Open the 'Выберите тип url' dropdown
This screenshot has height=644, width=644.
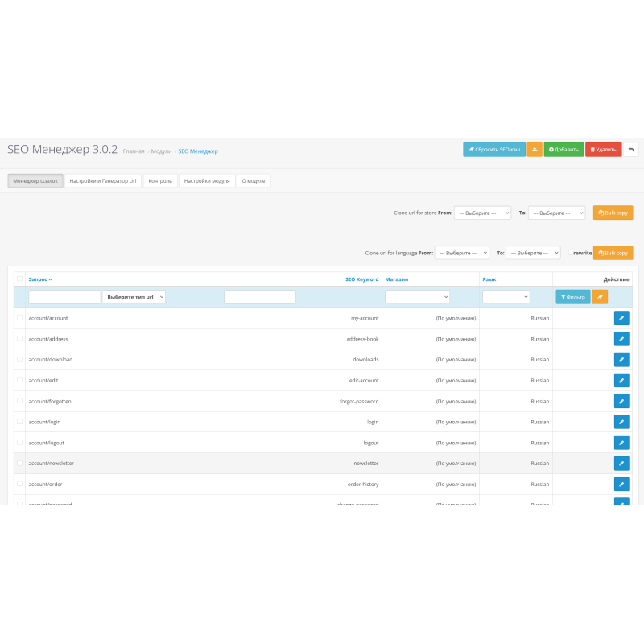134,297
